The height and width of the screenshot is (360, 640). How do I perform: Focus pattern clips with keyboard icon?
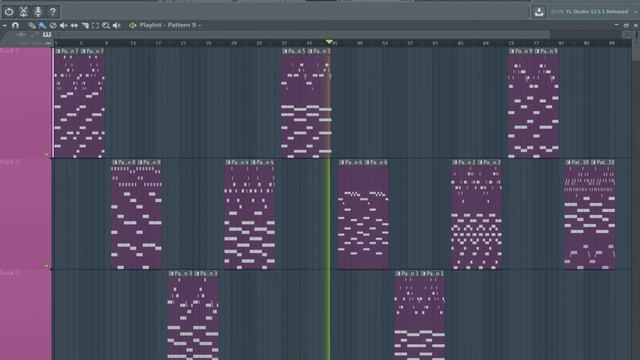click(x=47, y=35)
